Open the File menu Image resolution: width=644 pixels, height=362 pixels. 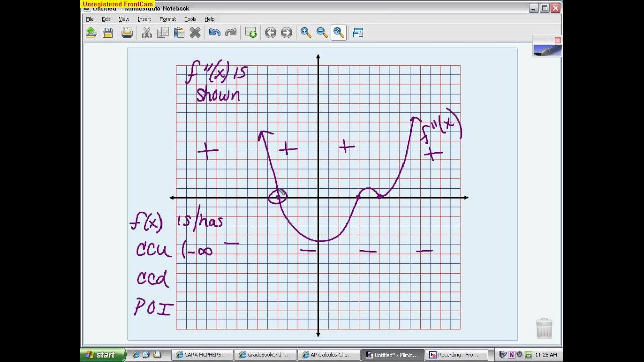pos(90,19)
